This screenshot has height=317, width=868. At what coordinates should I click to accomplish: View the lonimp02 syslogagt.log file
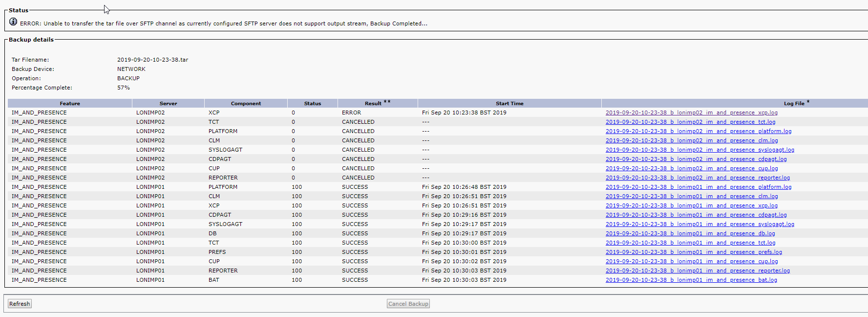(699, 150)
